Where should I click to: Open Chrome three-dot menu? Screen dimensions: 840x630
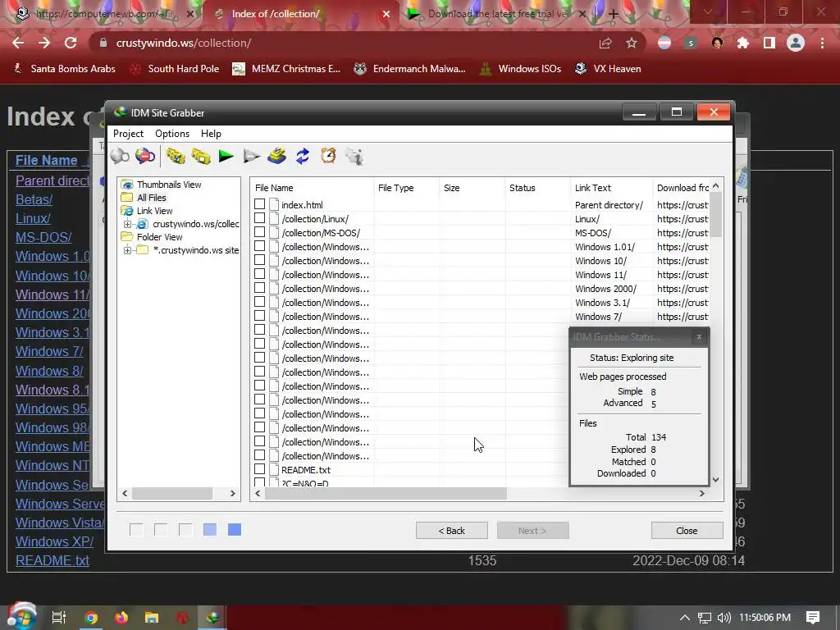822,43
